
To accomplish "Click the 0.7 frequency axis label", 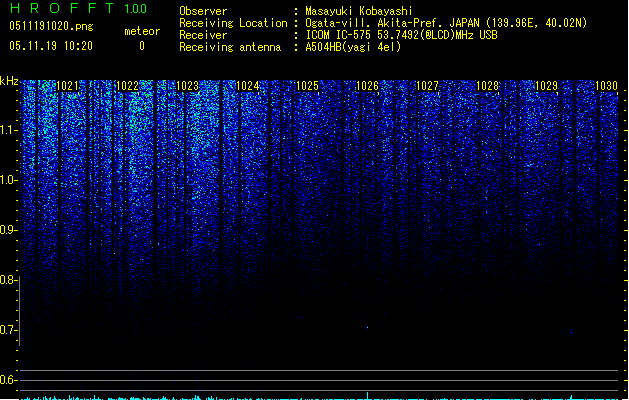I will tap(8, 330).
